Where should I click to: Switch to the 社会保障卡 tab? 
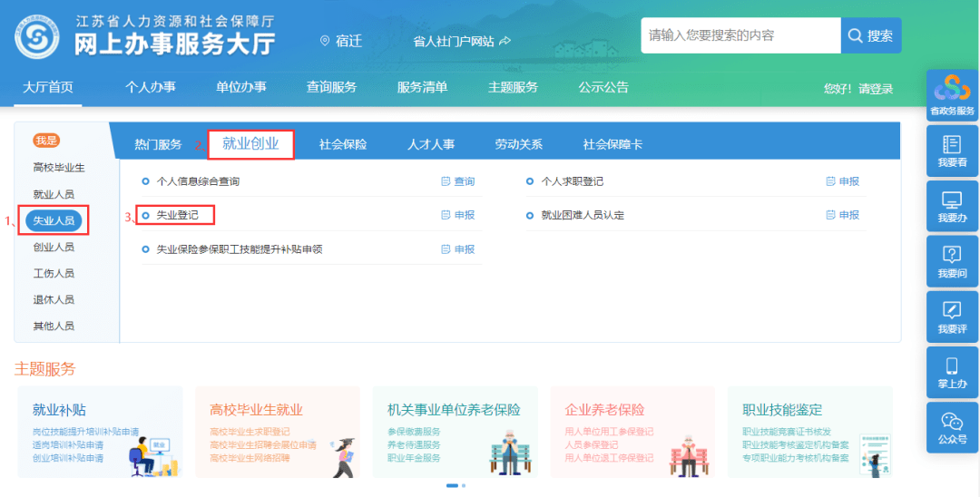click(612, 145)
